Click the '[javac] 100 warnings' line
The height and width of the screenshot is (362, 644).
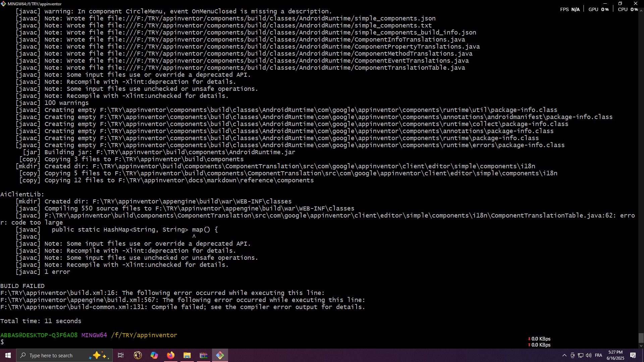[x=52, y=103]
